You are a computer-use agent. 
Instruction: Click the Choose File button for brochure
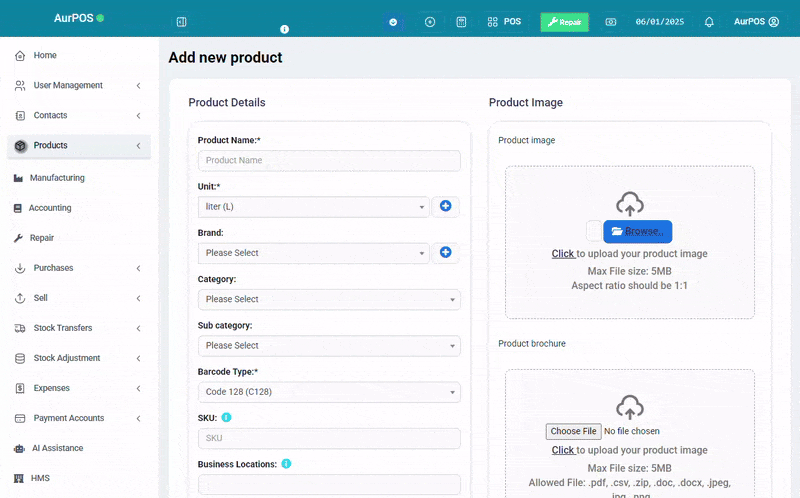pos(573,431)
